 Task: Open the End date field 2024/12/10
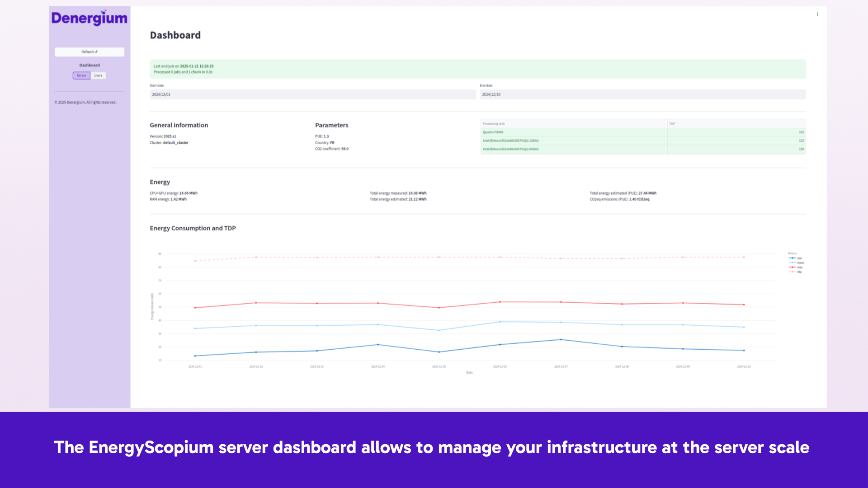[642, 94]
